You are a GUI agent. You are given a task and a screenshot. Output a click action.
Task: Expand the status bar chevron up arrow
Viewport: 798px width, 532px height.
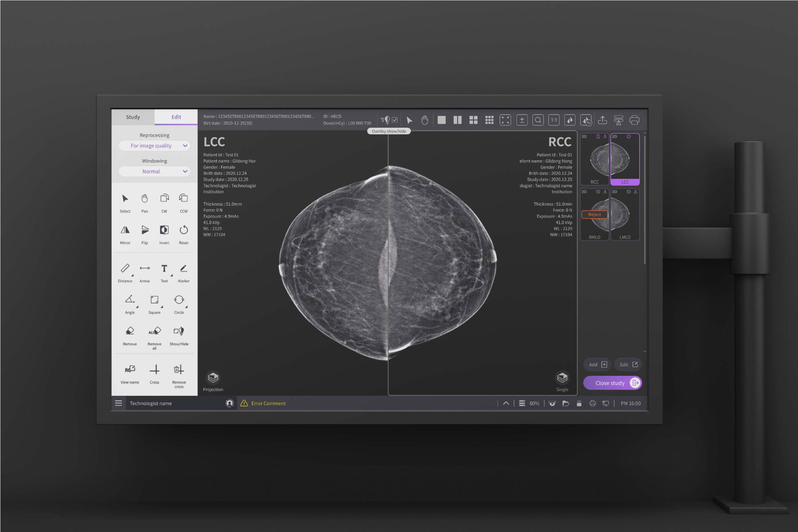pyautogui.click(x=506, y=403)
